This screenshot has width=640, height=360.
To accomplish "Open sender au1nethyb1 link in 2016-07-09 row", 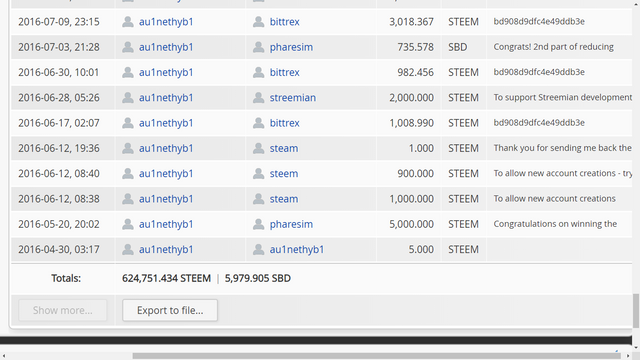I will click(x=166, y=22).
